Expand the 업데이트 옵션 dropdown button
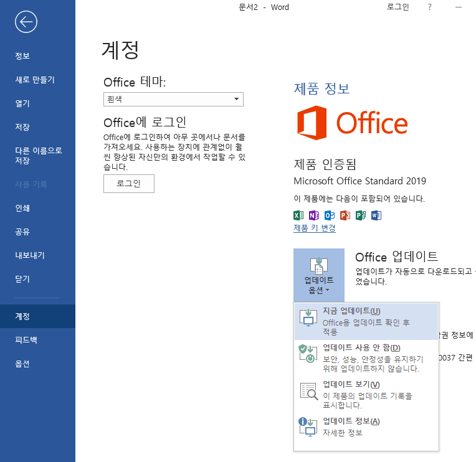 319,275
